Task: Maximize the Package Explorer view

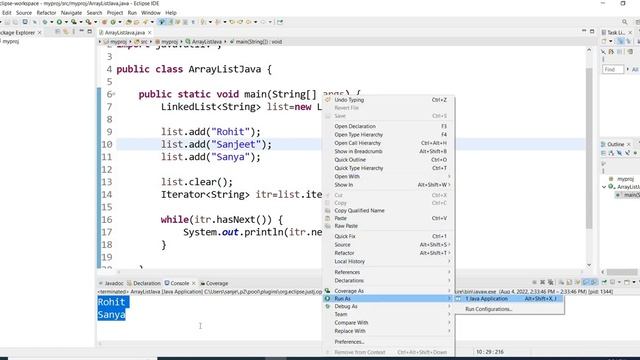Action: (x=90, y=31)
